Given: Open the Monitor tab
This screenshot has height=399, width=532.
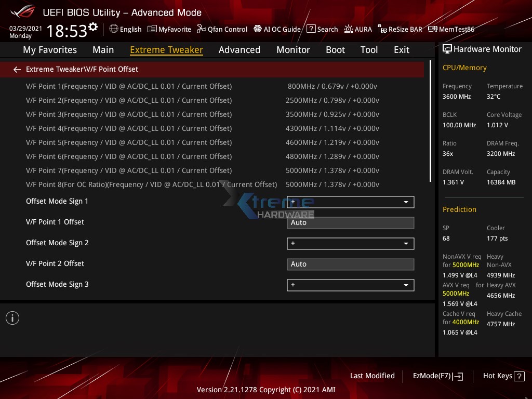Looking at the screenshot, I should 293,49.
